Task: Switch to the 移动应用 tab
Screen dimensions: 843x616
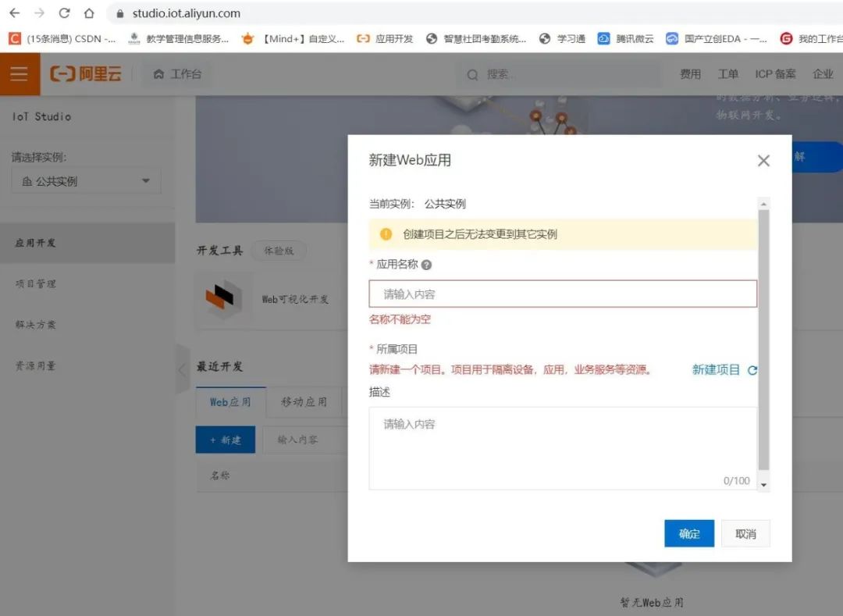Action: click(x=304, y=402)
